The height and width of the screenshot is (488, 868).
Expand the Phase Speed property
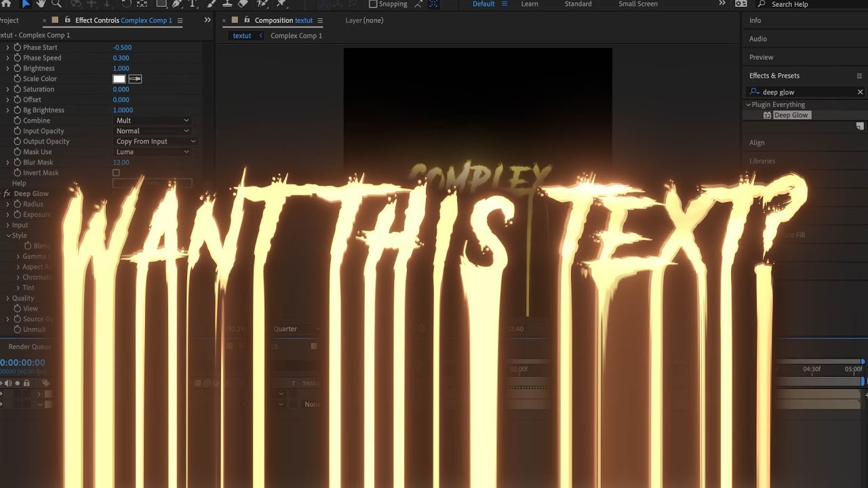(x=7, y=58)
